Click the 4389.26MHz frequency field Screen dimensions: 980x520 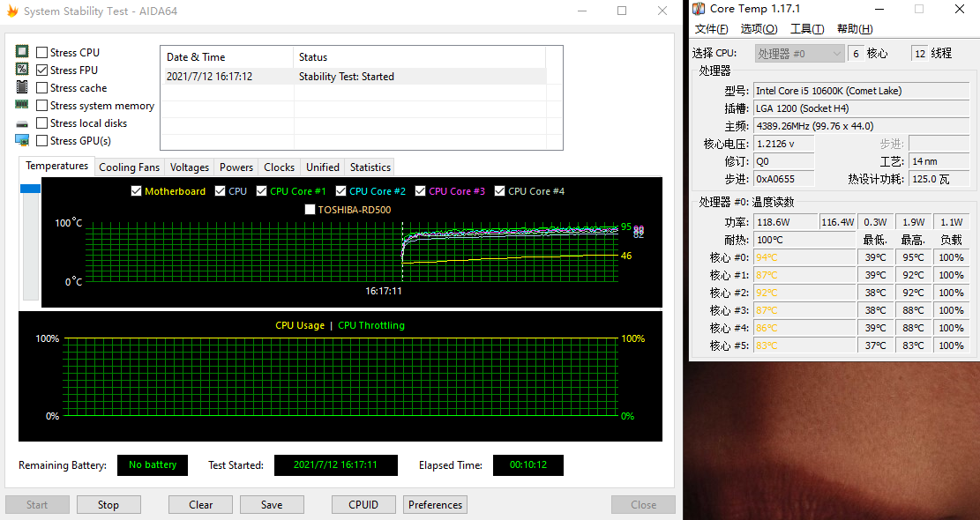(x=861, y=125)
